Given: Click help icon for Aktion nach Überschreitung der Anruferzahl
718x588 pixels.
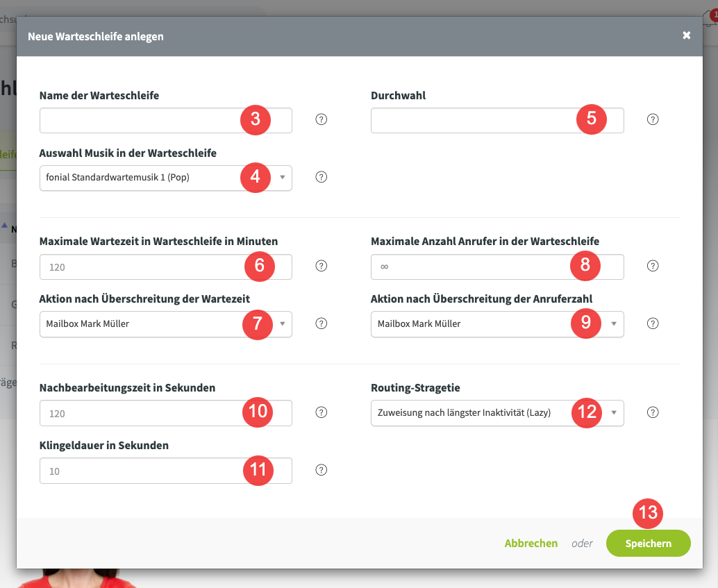Looking at the screenshot, I should pos(653,324).
